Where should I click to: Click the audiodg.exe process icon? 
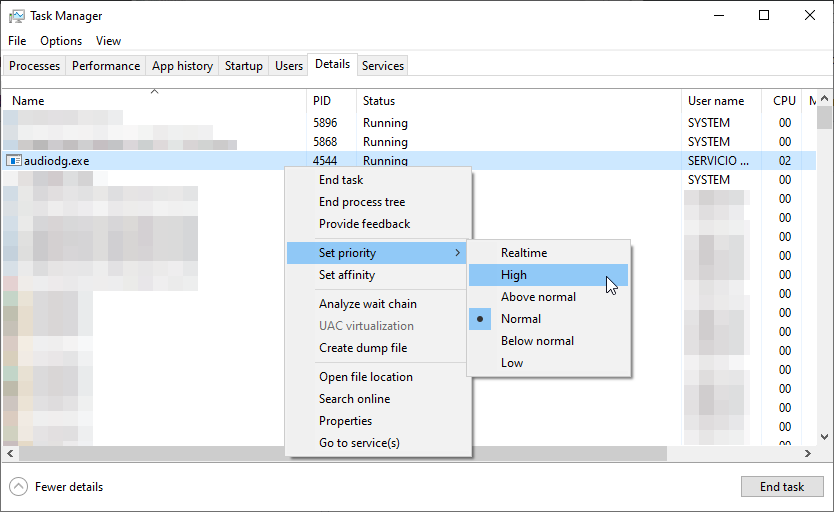click(x=14, y=161)
